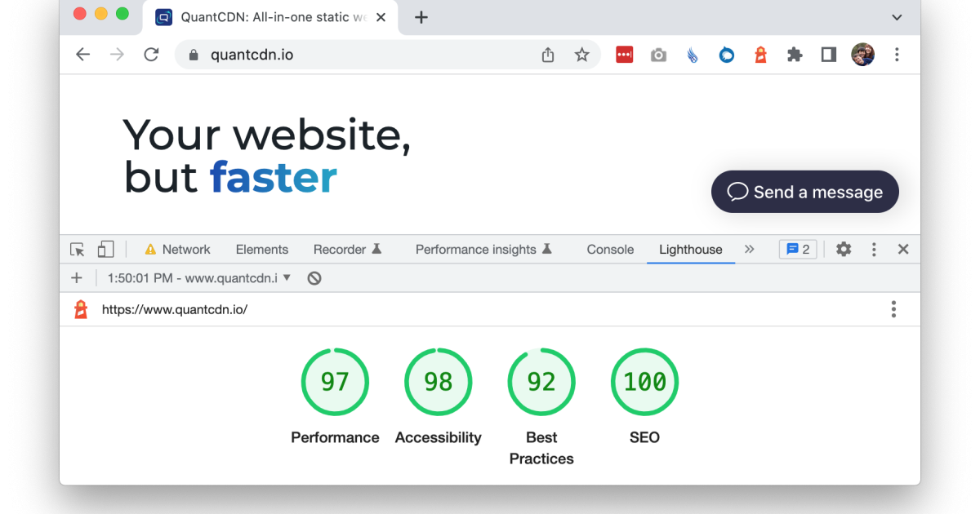Screen dimensions: 980x514
Task: Open the red password manager extension
Action: point(625,55)
